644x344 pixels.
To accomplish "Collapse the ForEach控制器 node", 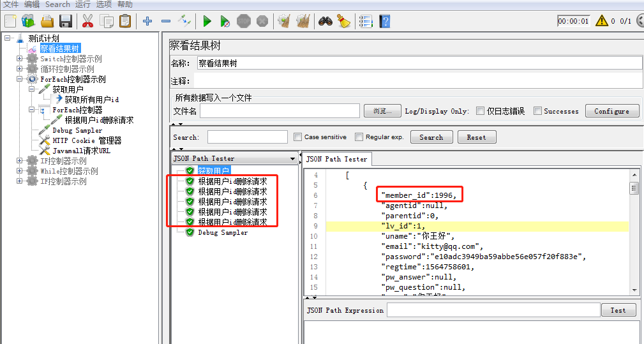I will point(32,110).
